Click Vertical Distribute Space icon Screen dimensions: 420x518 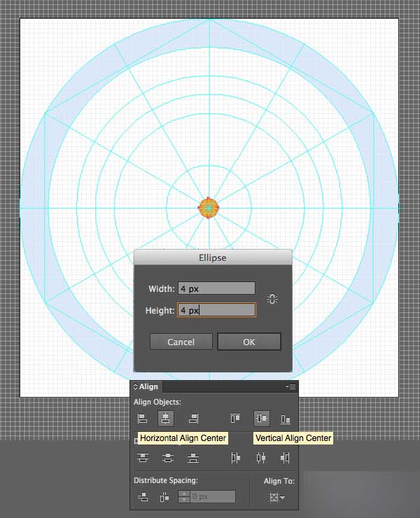click(143, 497)
